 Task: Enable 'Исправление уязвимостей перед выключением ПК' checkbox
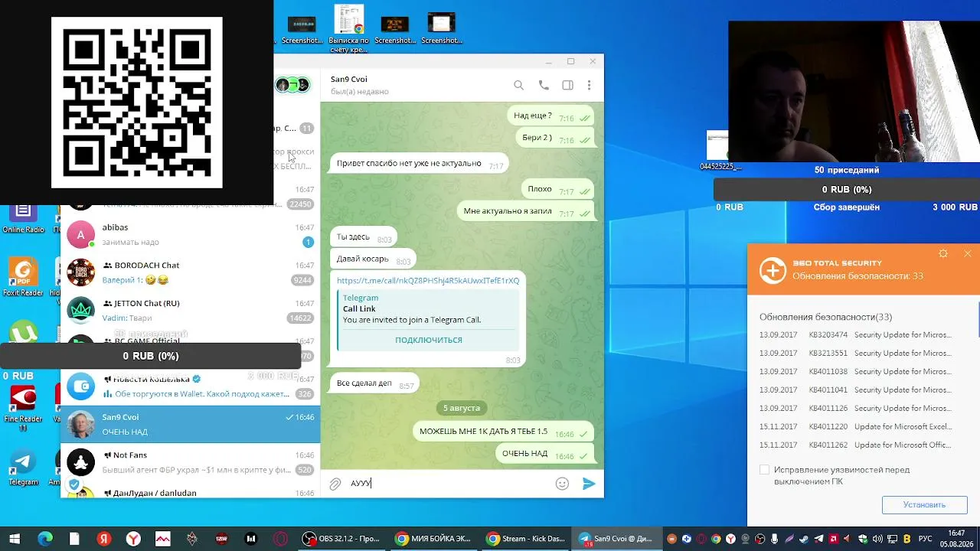(x=764, y=470)
